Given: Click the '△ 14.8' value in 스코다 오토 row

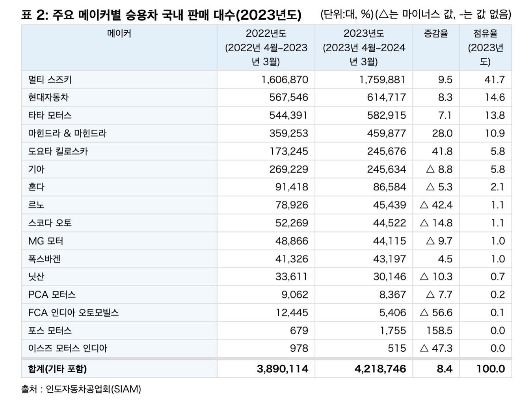Looking at the screenshot, I should click(436, 223).
